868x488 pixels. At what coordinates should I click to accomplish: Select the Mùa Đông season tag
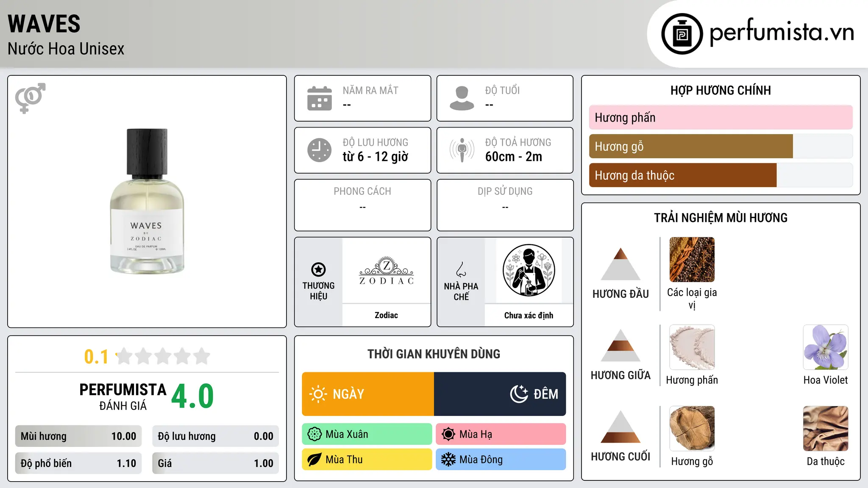pyautogui.click(x=501, y=460)
